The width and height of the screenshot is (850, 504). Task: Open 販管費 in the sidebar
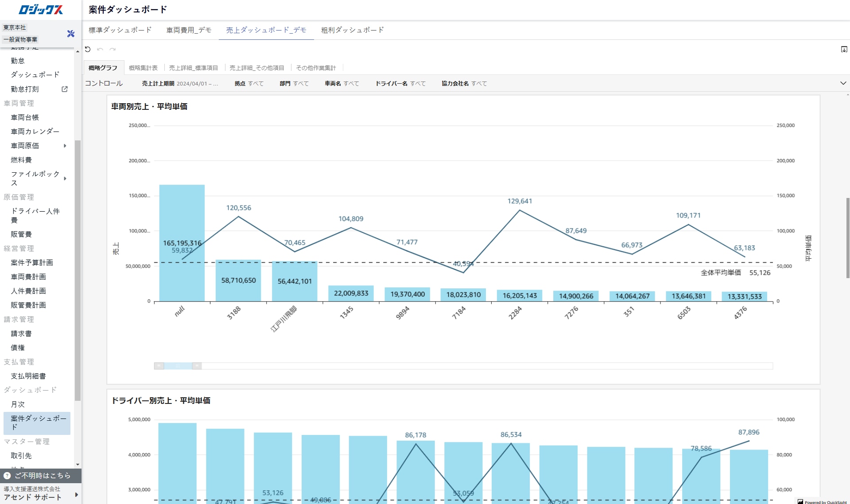(21, 234)
